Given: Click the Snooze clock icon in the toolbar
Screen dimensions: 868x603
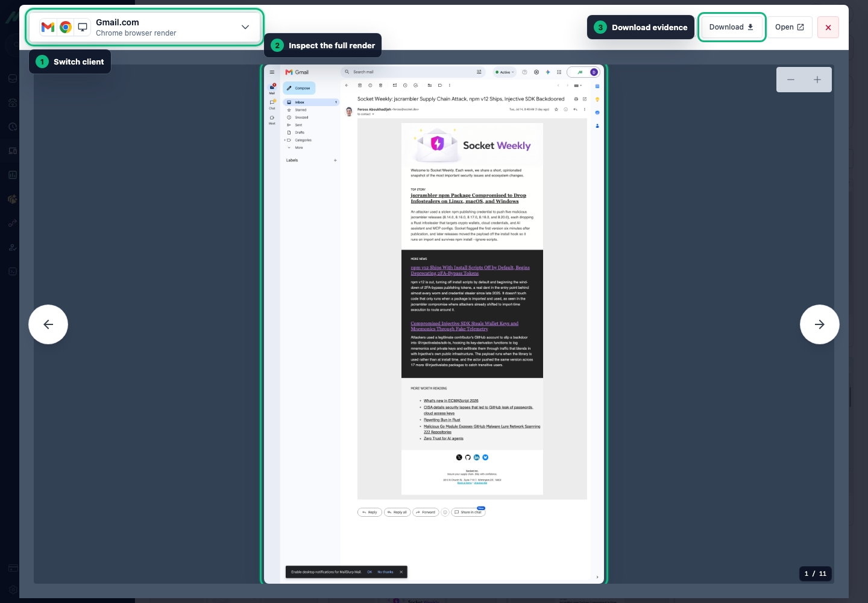Looking at the screenshot, I should coord(405,85).
